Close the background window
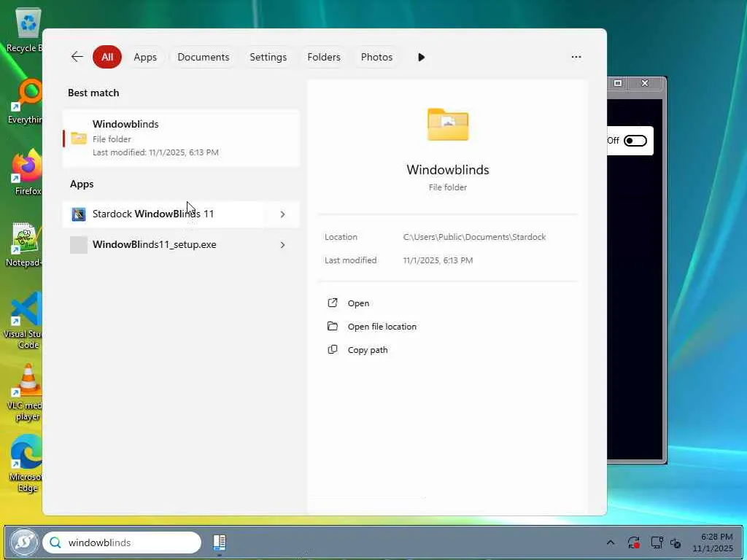This screenshot has height=560, width=747. [645, 83]
